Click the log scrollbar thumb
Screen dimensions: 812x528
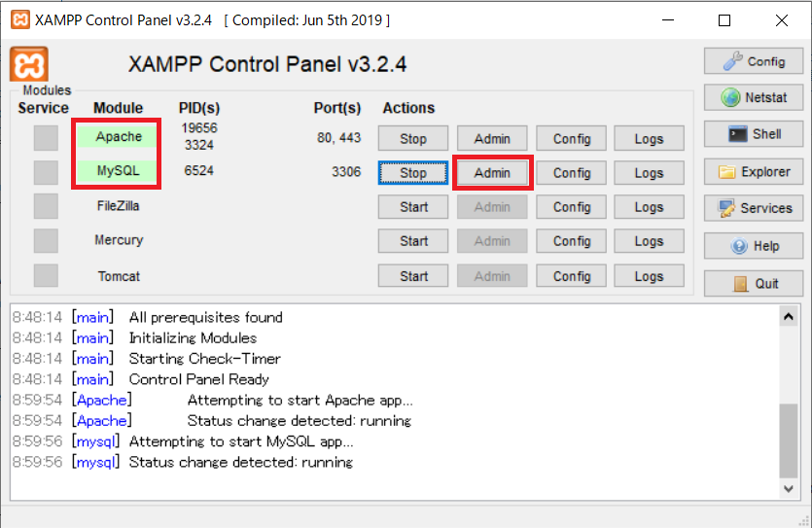789,440
